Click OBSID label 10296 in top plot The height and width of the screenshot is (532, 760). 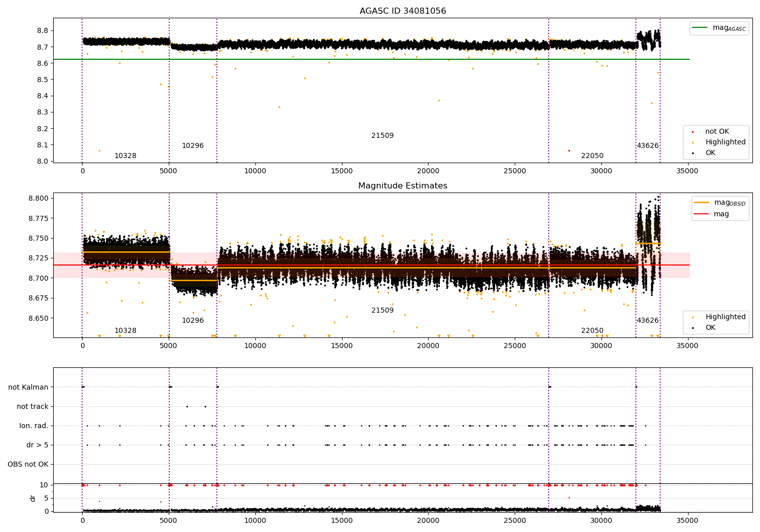(193, 146)
